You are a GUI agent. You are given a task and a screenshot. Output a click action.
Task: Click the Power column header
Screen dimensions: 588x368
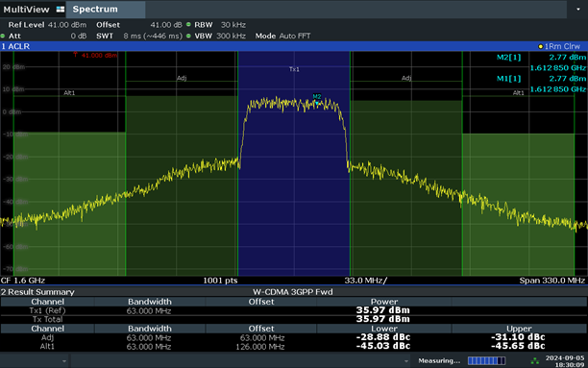click(384, 302)
